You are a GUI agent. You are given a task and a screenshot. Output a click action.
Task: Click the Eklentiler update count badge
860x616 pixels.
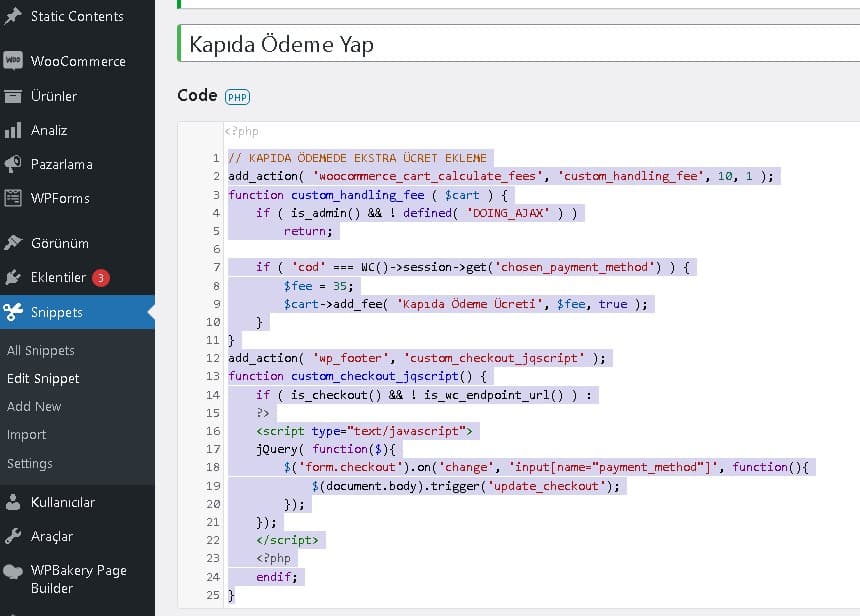click(x=100, y=278)
